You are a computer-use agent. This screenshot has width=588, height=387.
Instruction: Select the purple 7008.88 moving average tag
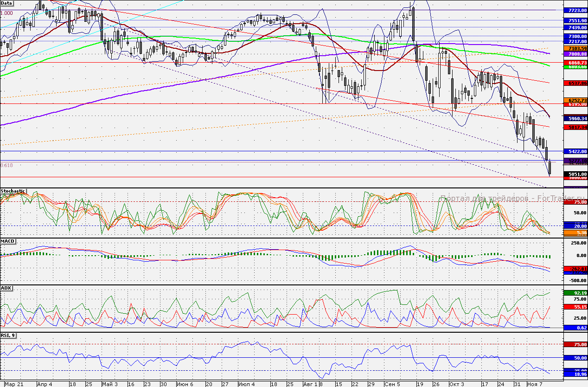pos(575,54)
